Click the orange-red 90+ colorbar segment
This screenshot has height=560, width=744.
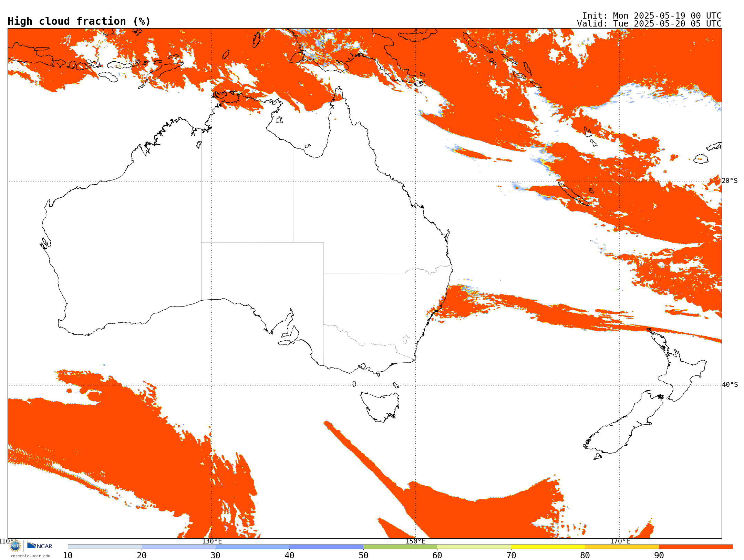(696, 547)
